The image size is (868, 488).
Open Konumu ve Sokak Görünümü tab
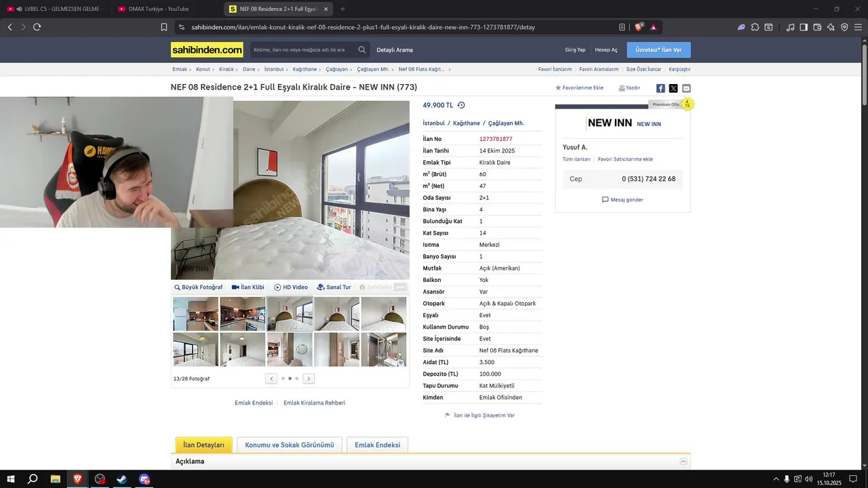[x=290, y=445]
